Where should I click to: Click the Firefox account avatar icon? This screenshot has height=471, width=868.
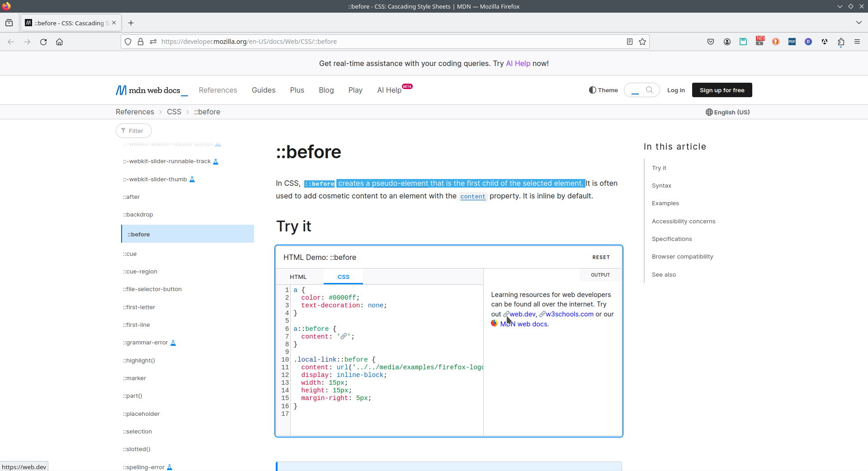click(x=727, y=42)
